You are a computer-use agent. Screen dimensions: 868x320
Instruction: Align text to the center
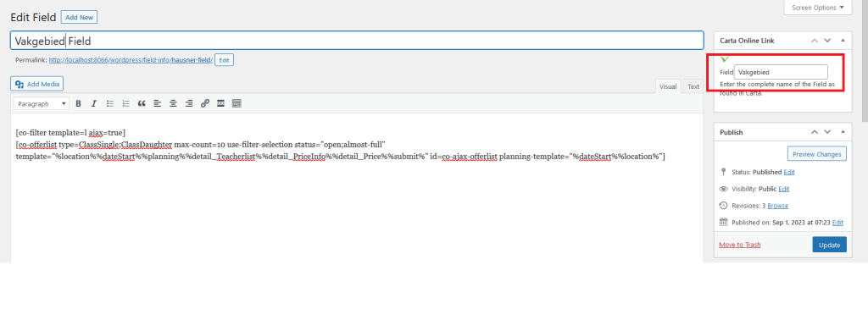point(173,103)
